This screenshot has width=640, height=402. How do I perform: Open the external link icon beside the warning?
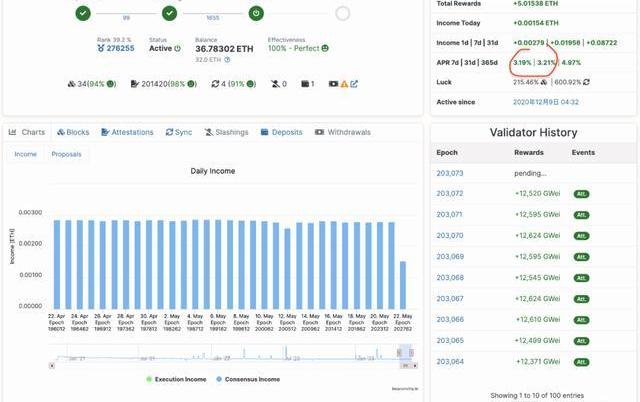click(354, 84)
